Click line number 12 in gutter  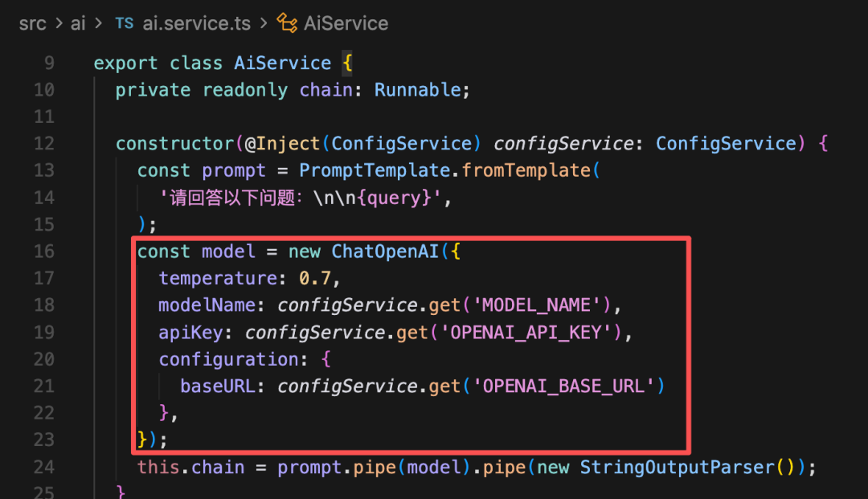pos(44,143)
